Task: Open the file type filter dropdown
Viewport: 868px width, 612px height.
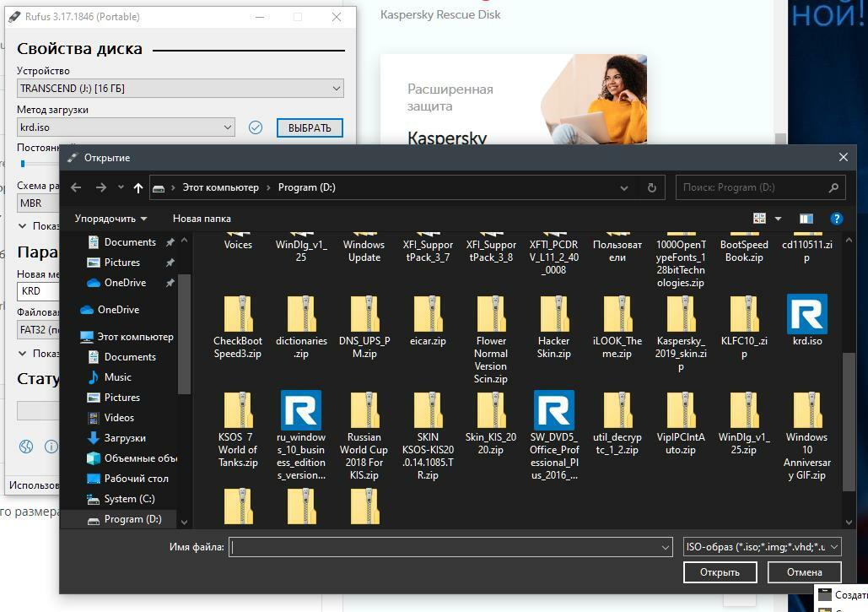Action: (x=762, y=547)
